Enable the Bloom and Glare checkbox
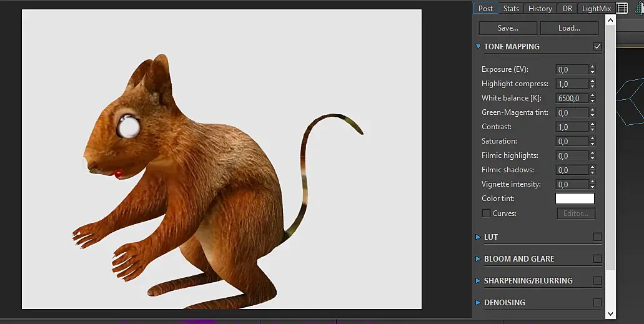This screenshot has height=324, width=644. (597, 258)
